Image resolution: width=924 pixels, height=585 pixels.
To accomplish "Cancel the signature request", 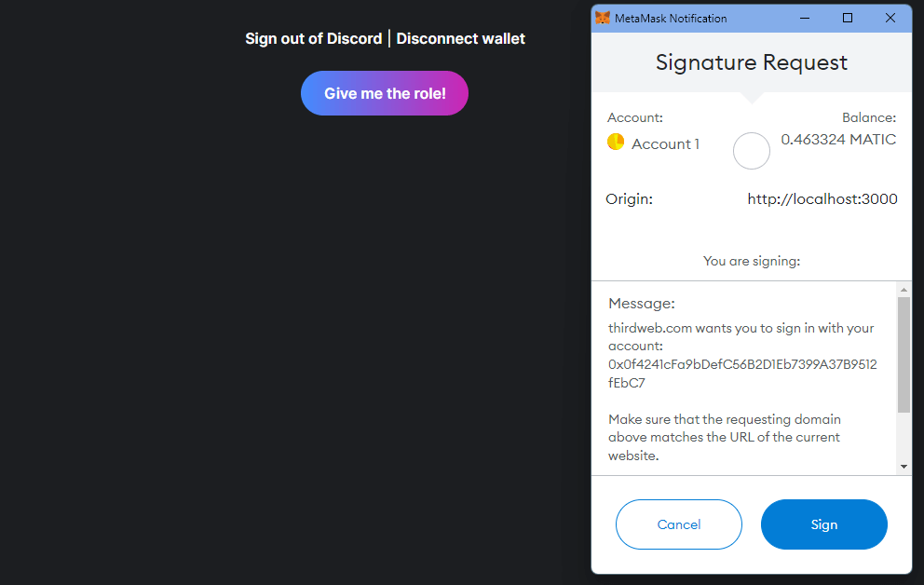I will pyautogui.click(x=678, y=524).
